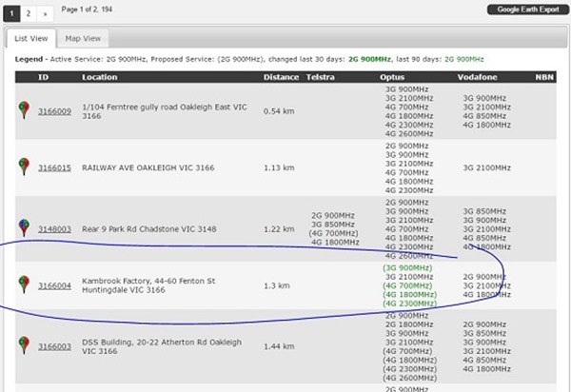Click the Google Earth Export button
This screenshot has width=571, height=392.
point(528,10)
